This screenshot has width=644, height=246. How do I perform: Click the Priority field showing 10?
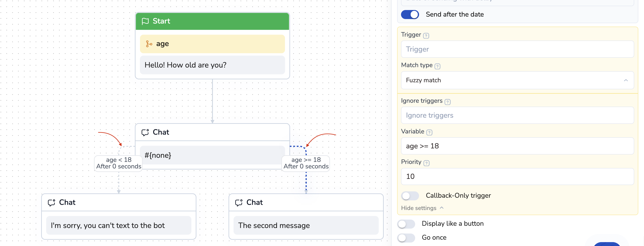[517, 176]
